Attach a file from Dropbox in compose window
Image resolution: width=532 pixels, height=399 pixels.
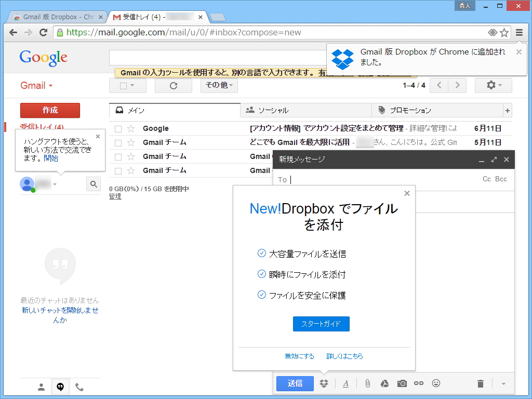[324, 383]
